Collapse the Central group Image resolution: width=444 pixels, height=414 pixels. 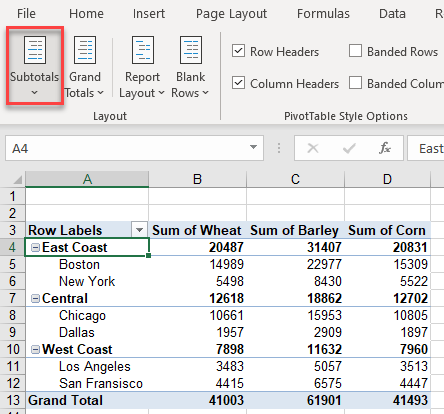tap(35, 298)
